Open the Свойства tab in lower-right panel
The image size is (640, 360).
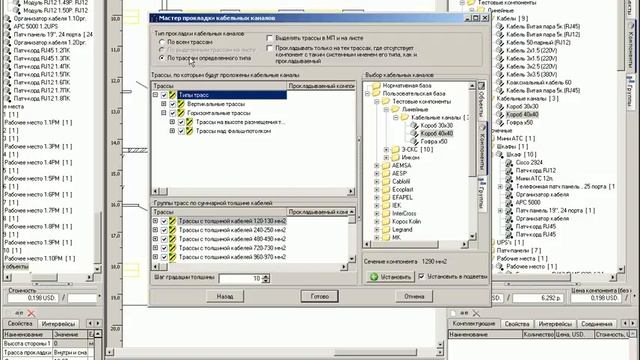coord(517,324)
